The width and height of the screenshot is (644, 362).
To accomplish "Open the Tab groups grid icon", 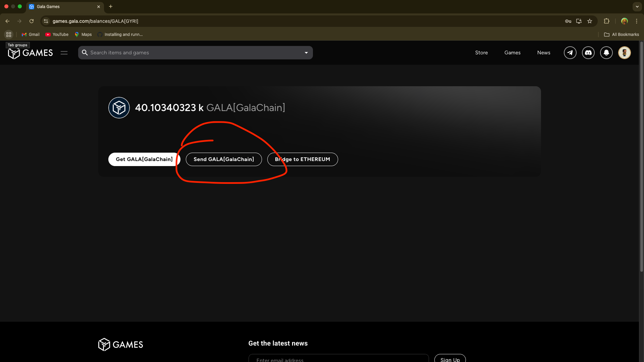I will click(x=9, y=35).
